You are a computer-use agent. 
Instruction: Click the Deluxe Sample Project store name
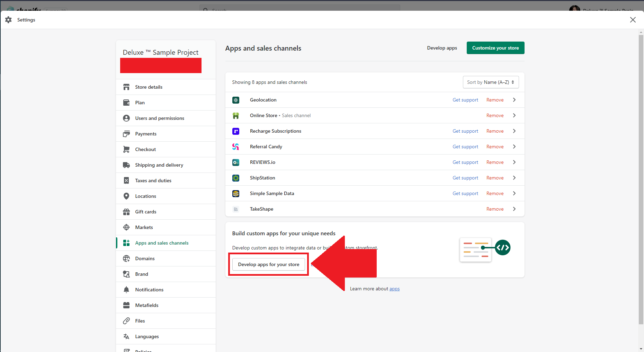[x=161, y=52]
